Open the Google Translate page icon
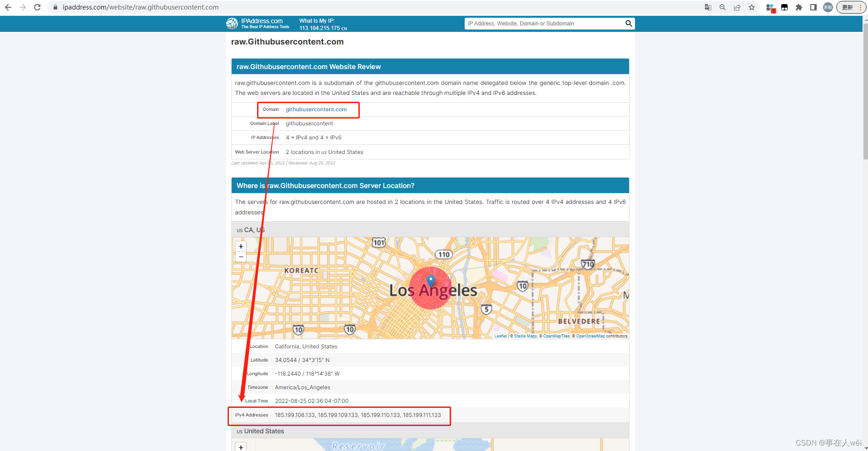 [708, 7]
